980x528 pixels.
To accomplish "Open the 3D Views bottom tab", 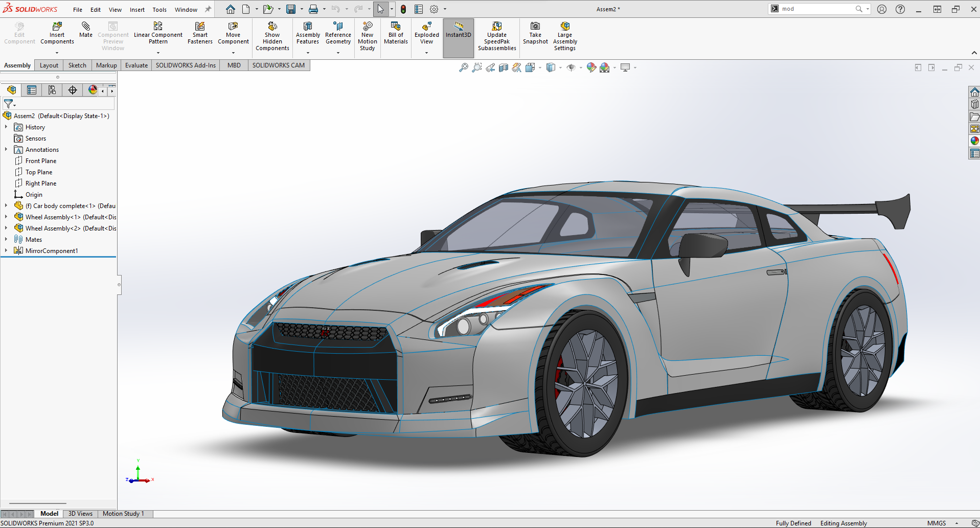I will (x=80, y=514).
